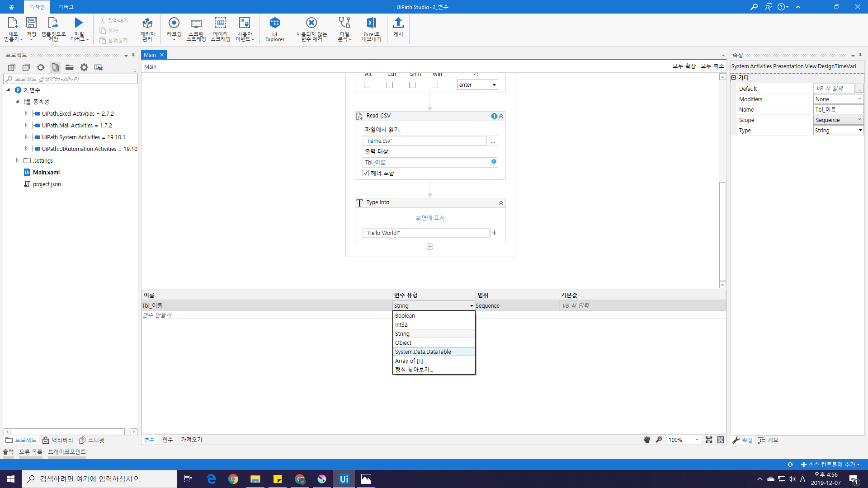The height and width of the screenshot is (488, 868).
Task: Switch to the Arguments bottom tab
Action: click(168, 440)
